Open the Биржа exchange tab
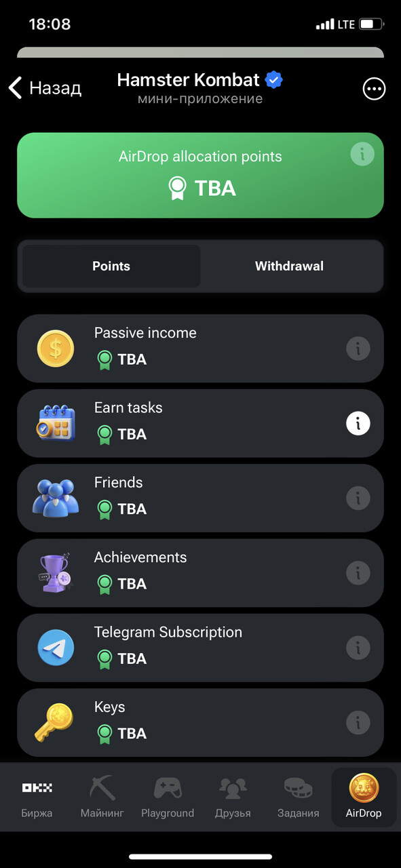Image resolution: width=401 pixels, height=868 pixels. click(x=37, y=798)
